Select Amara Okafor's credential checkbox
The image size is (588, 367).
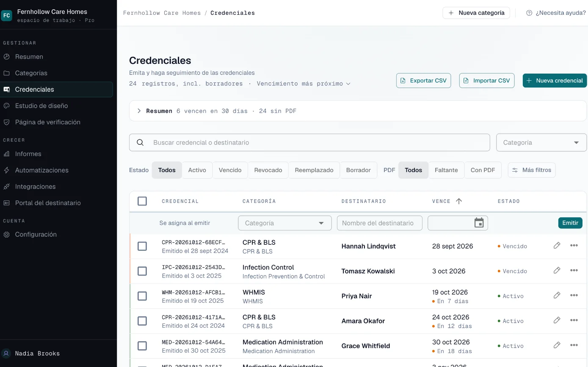point(142,321)
